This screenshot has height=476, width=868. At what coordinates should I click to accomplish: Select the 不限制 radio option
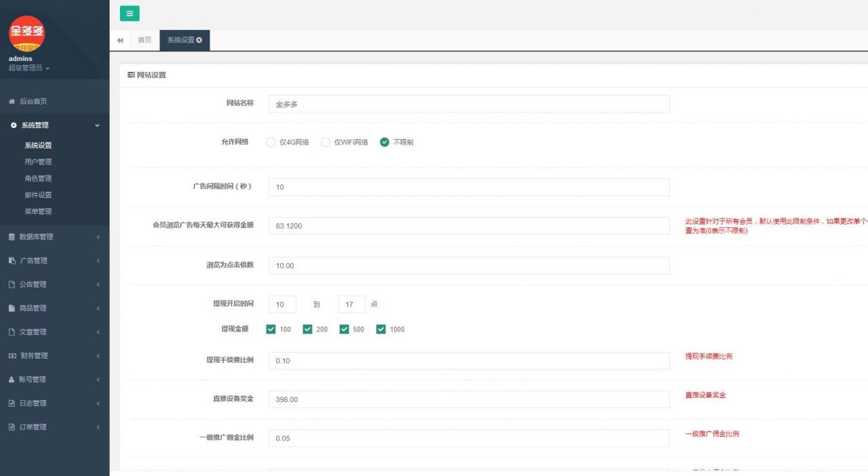pos(384,142)
